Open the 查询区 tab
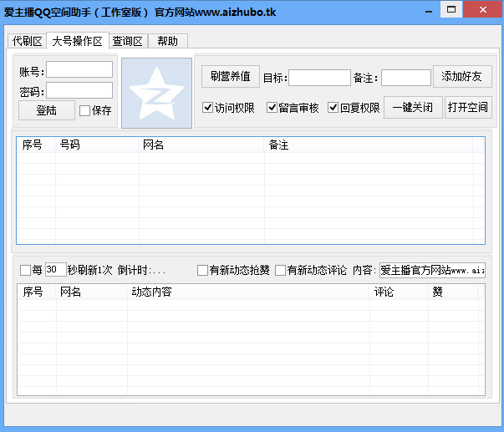Image resolution: width=504 pixels, height=432 pixels. [x=128, y=41]
